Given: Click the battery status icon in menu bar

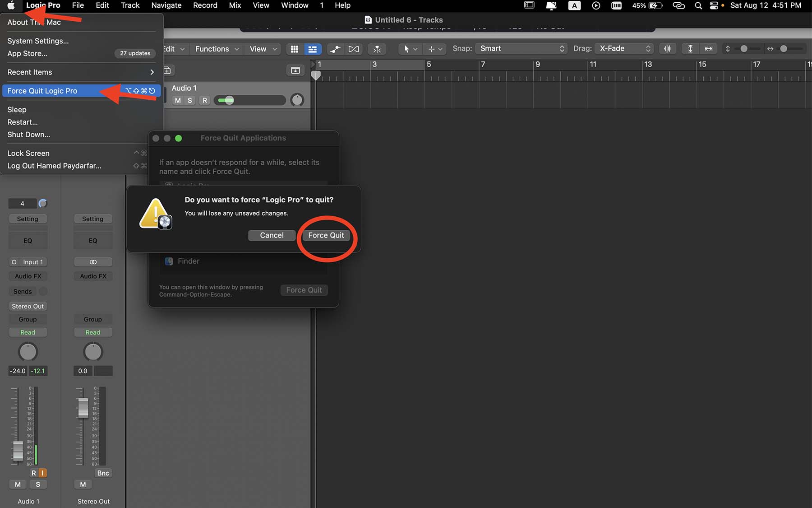Looking at the screenshot, I should point(655,5).
